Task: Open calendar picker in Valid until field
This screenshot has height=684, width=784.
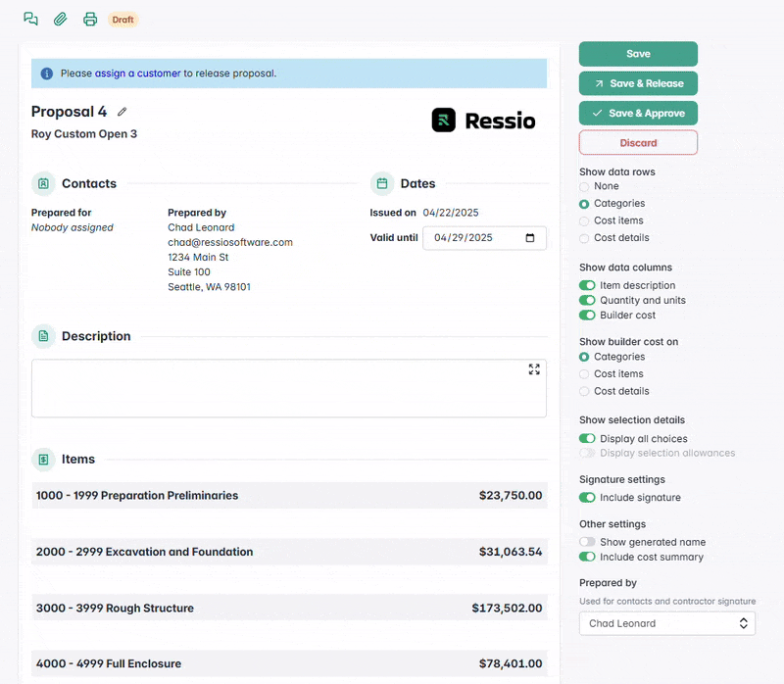Action: [530, 238]
